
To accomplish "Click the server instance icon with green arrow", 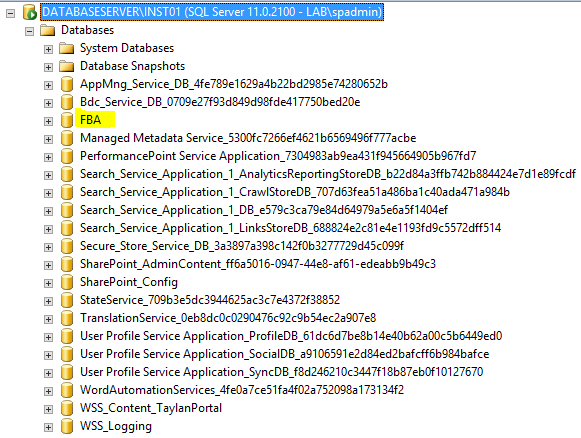I will pyautogui.click(x=30, y=12).
